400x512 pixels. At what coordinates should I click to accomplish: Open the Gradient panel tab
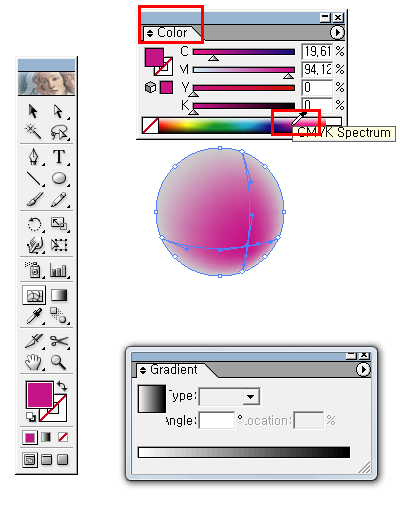174,370
